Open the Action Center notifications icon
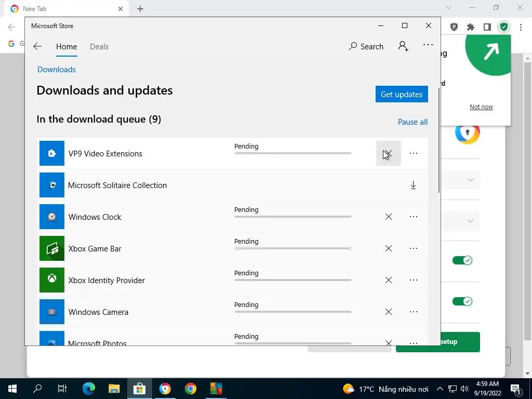This screenshot has width=532, height=399. [516, 389]
